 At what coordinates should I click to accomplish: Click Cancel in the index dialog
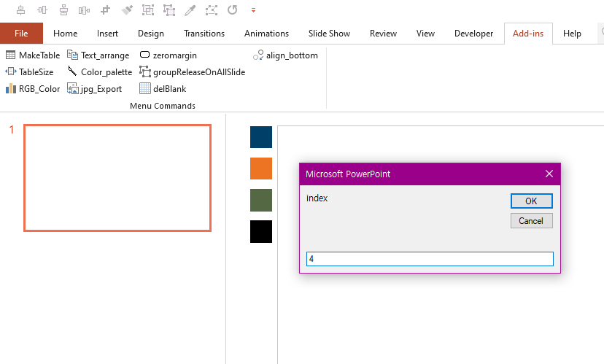(532, 221)
